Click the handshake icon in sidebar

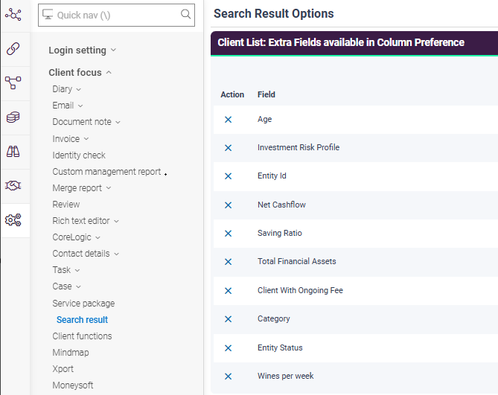click(x=13, y=185)
